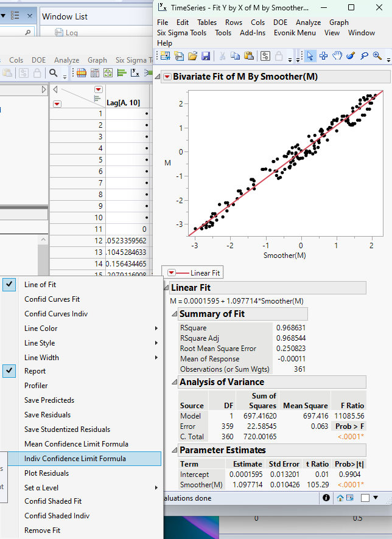Select the Lasso tool
Image resolution: width=392 pixels, height=539 pixels.
(x=364, y=56)
